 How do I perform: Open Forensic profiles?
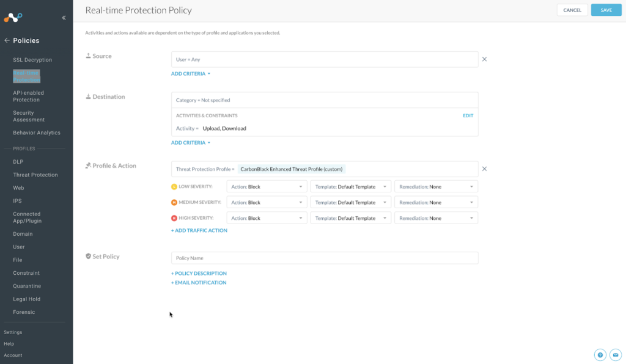click(24, 312)
